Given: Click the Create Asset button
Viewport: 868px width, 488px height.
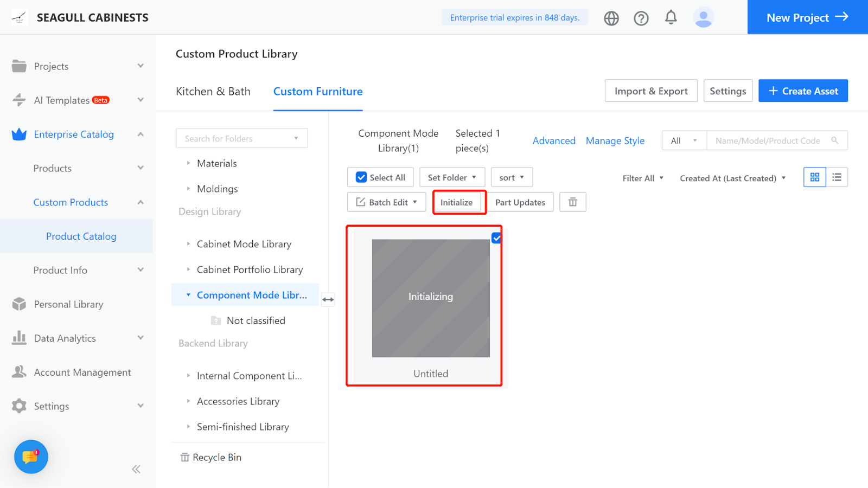Looking at the screenshot, I should (x=803, y=91).
